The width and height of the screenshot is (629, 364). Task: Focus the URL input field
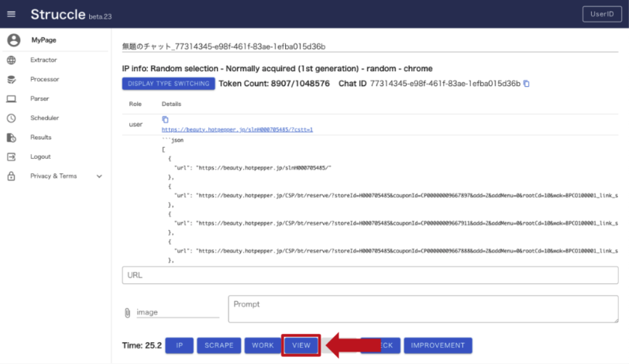click(x=369, y=275)
